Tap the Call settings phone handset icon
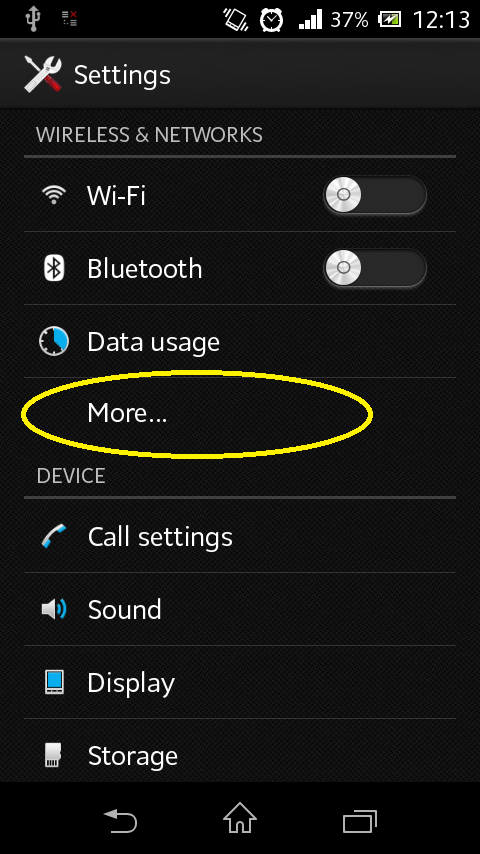 pyautogui.click(x=54, y=536)
